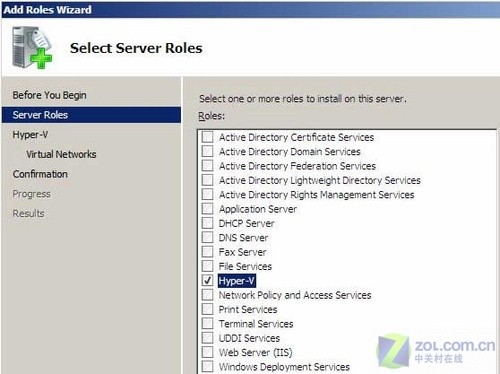
Task: Enable the Application Server role checkbox
Action: [x=207, y=209]
